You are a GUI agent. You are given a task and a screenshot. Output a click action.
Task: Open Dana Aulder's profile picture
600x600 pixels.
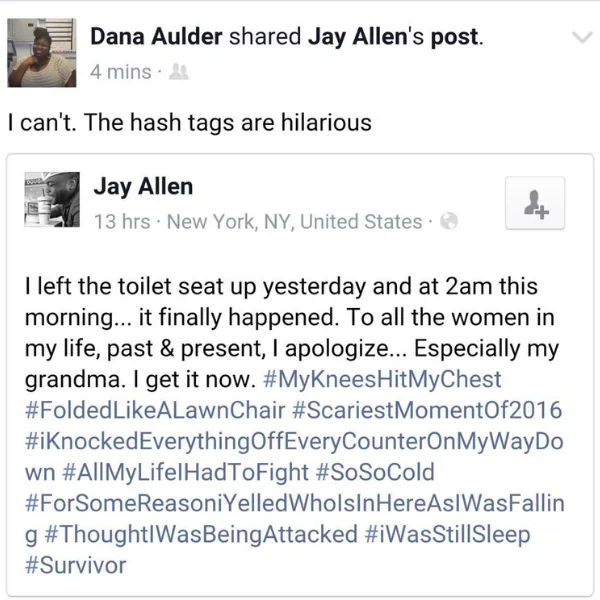(42, 52)
